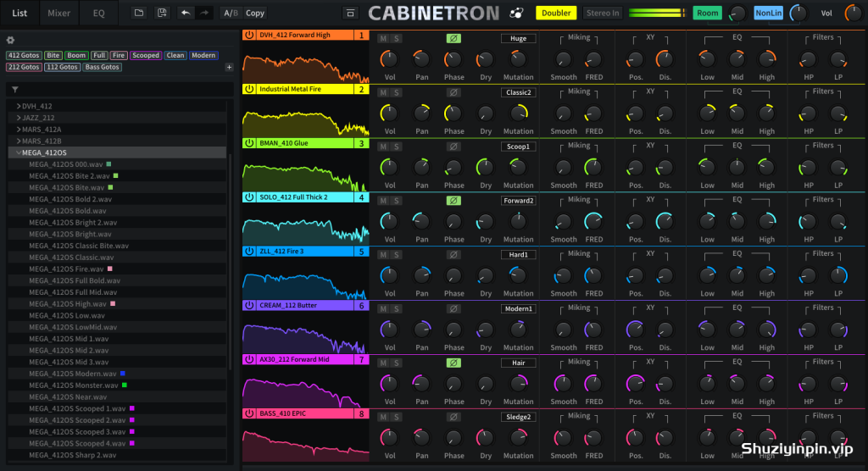Viewport: 868px width, 471px height.
Task: Toggle power for AX30_212 Forward Mid slot
Action: pos(250,359)
